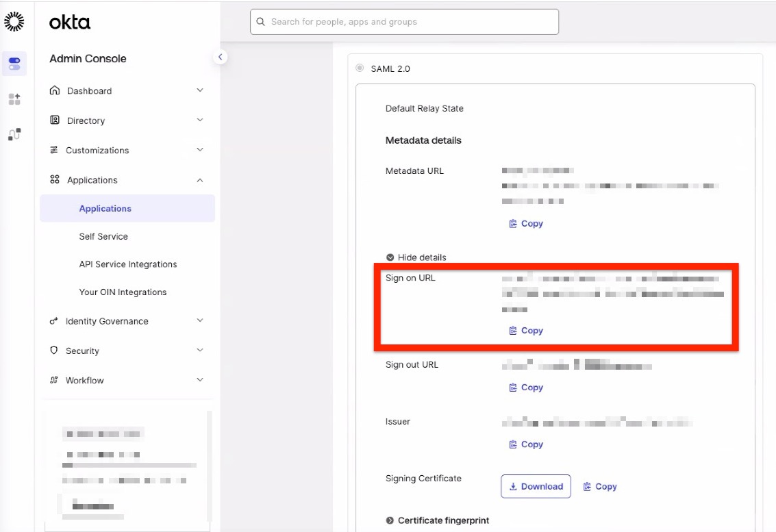
Task: Click the Okta sunburst logo icon
Action: [x=14, y=21]
